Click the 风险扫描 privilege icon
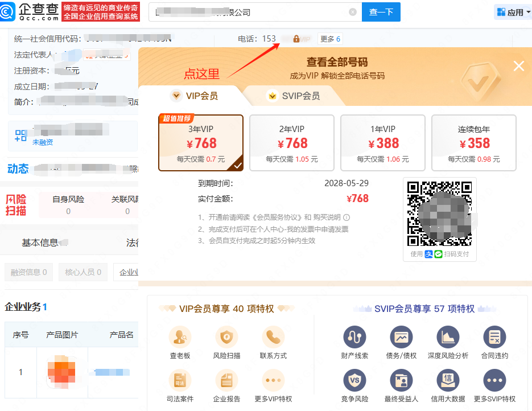Viewport: 532px width, 411px height. coord(226,337)
